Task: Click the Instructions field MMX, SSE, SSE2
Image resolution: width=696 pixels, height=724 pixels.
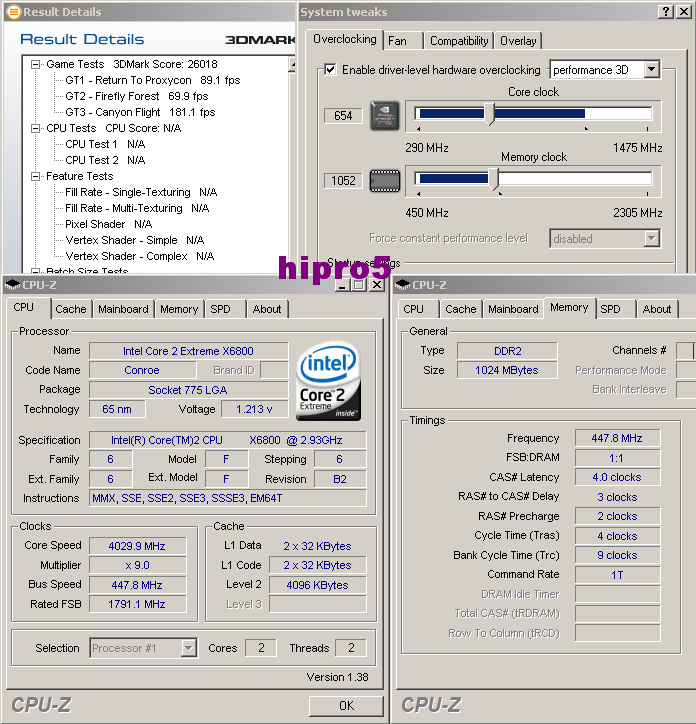Action: (x=228, y=498)
